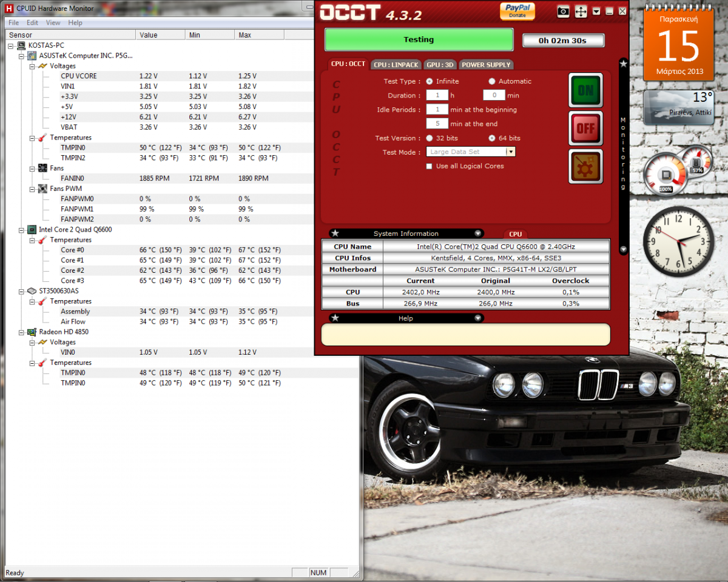Open the weather gadget showing 13°
Screen dimensions: 728x582
[679, 107]
